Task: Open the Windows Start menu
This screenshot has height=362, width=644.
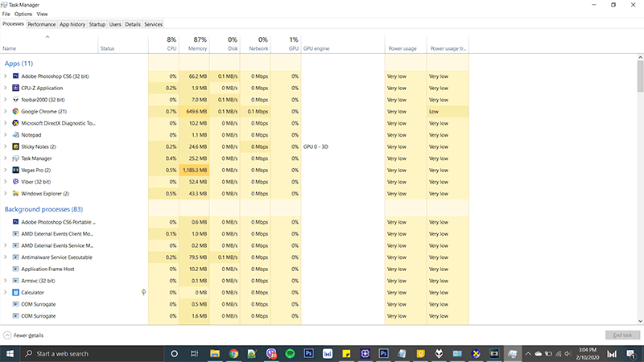Action: (10, 353)
